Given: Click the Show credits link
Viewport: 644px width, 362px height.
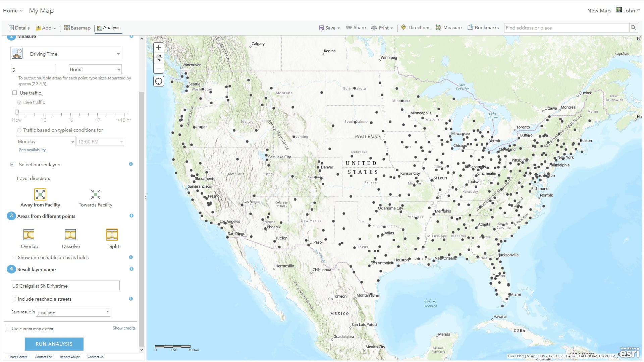Looking at the screenshot, I should coord(124,328).
